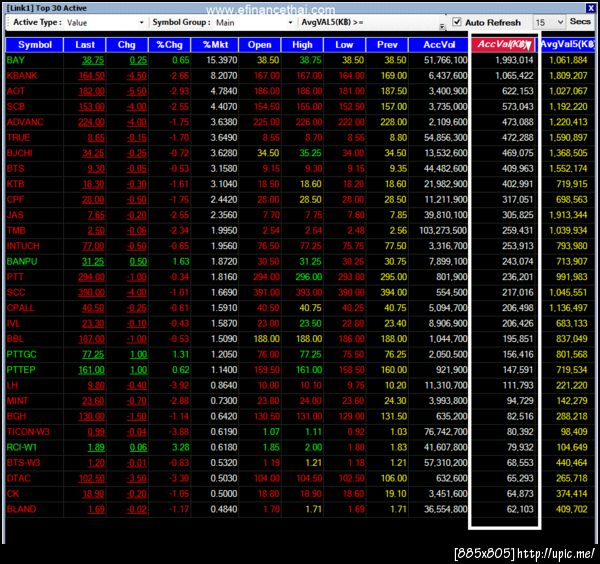Image resolution: width=600 pixels, height=564 pixels.
Task: Select the TMB symbol
Action: tap(16, 230)
